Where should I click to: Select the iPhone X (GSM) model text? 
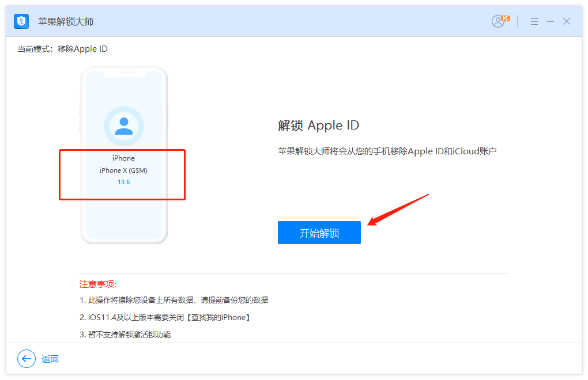tap(123, 170)
